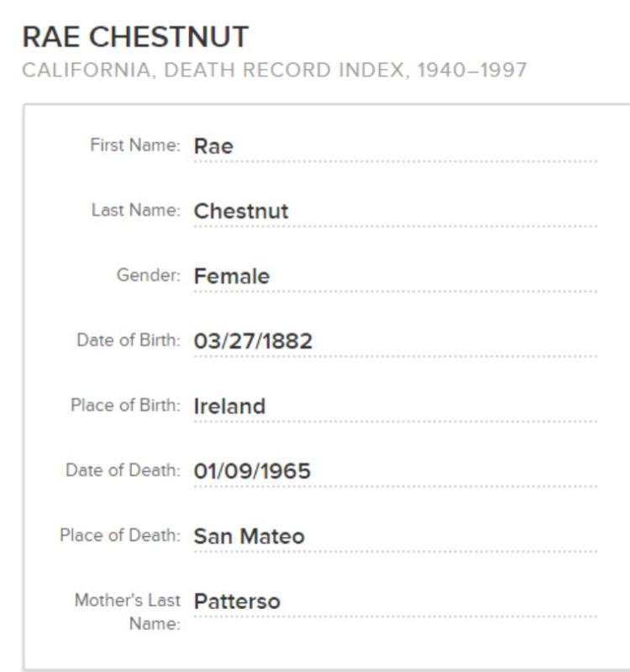
Task: Select the Date of Death label
Action: (x=123, y=470)
